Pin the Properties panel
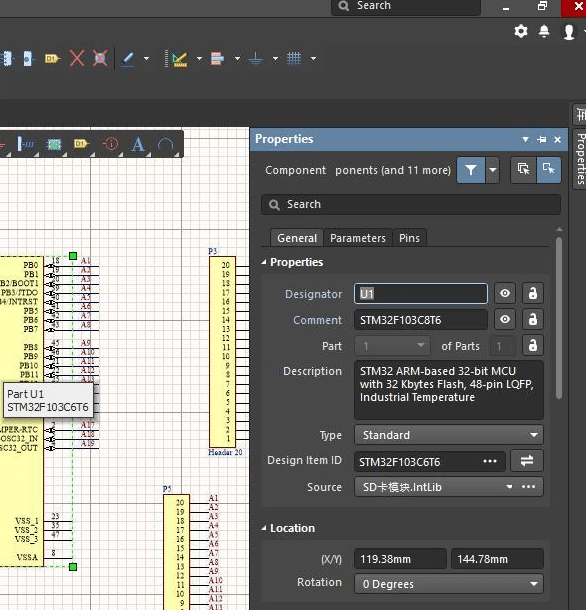 coord(542,139)
